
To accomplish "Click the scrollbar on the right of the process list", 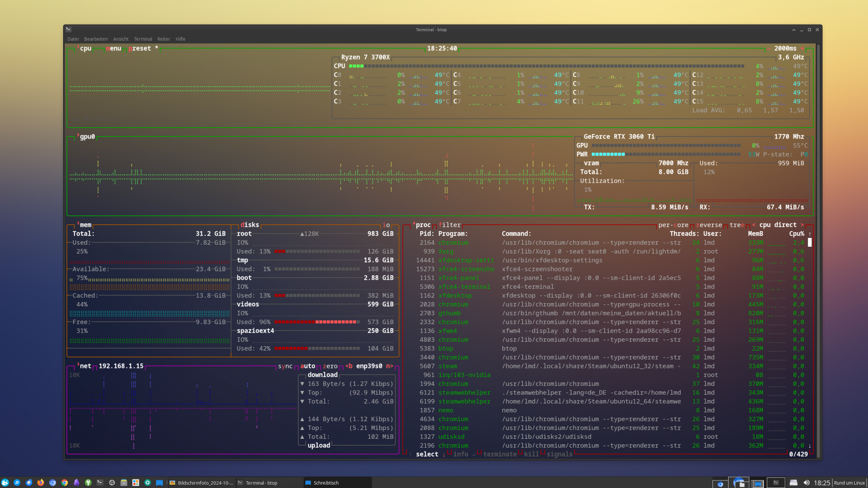I will (x=810, y=243).
